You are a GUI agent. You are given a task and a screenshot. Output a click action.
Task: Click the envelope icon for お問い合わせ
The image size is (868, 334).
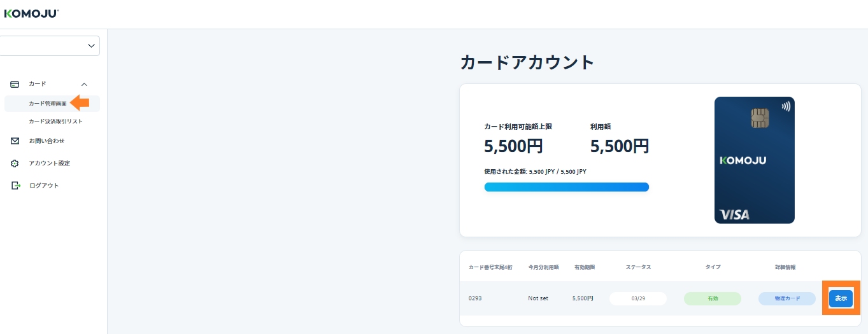[x=15, y=141]
